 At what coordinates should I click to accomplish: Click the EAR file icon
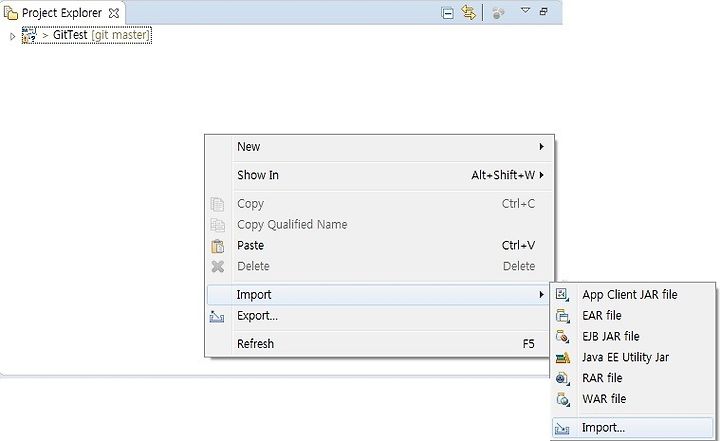(562, 316)
